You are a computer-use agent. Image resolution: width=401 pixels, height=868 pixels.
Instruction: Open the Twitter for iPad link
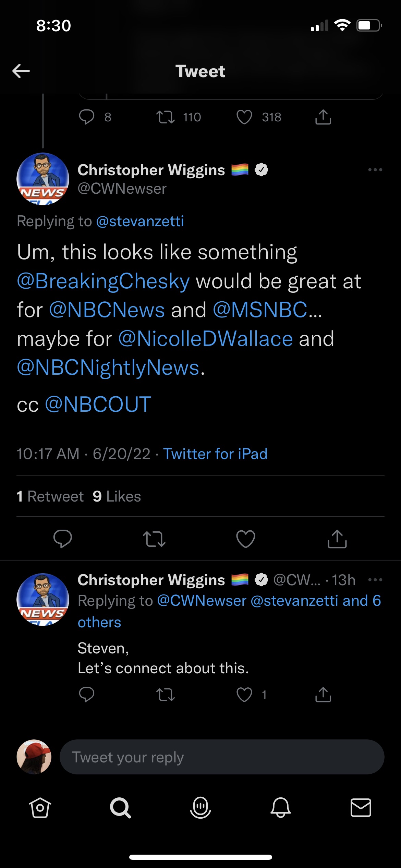point(215,454)
